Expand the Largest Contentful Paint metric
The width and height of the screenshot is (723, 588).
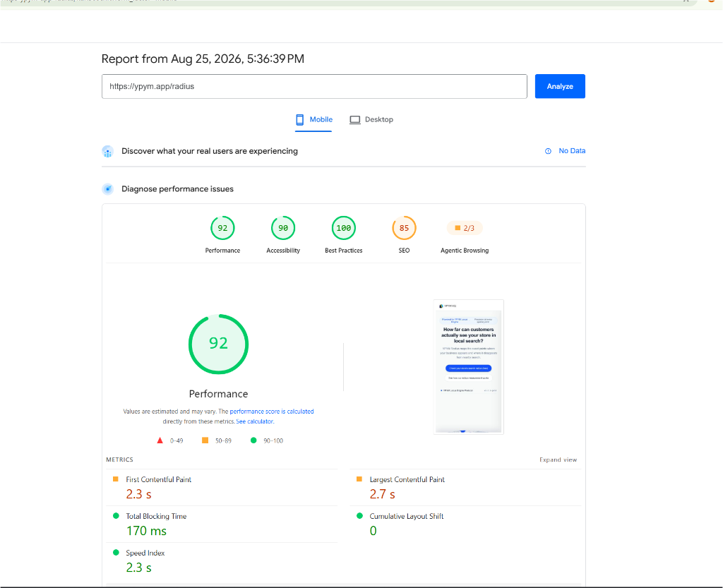[x=465, y=488]
